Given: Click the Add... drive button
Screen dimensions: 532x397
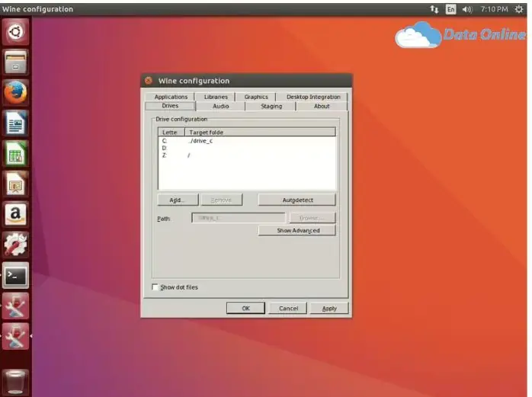Looking at the screenshot, I should [x=178, y=200].
